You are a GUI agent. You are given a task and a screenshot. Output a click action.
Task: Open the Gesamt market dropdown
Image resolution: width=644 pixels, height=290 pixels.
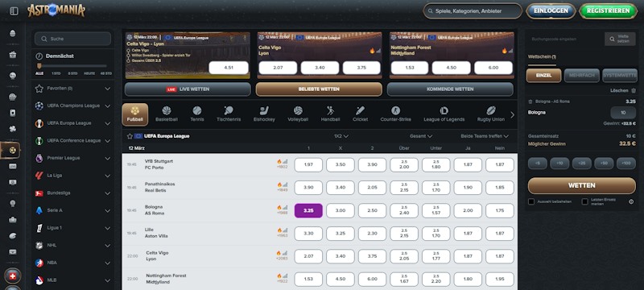point(421,136)
